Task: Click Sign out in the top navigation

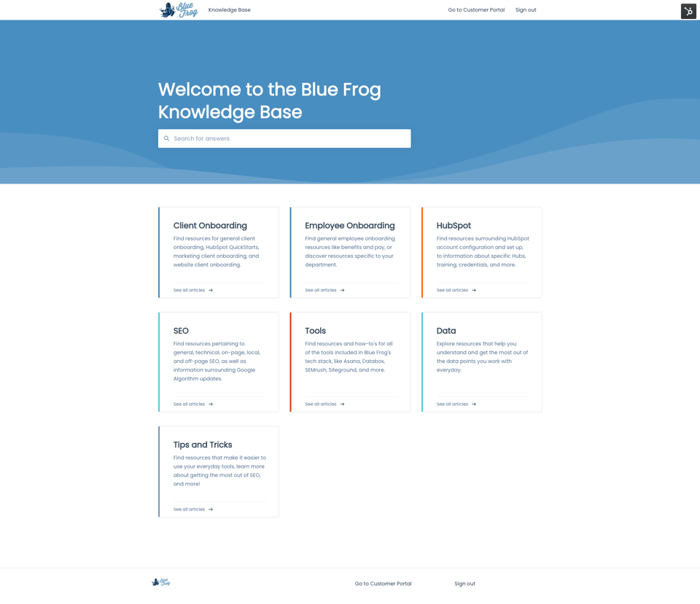Action: [x=526, y=10]
